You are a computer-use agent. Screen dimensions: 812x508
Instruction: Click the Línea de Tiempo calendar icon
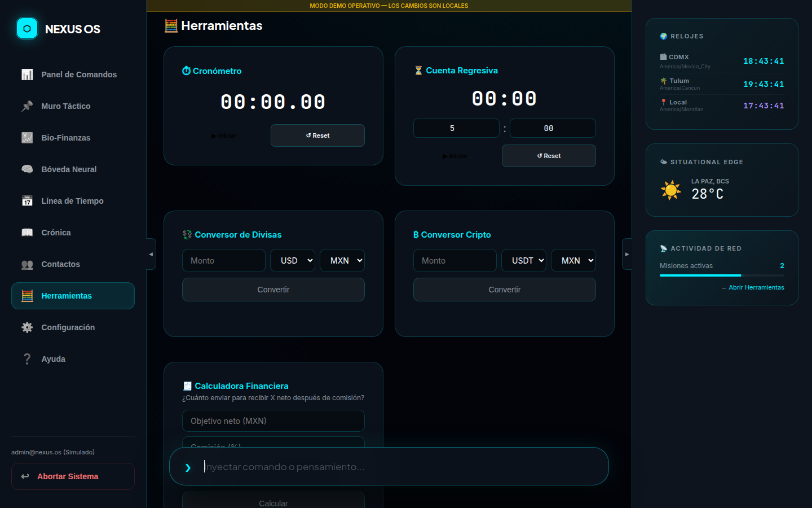coord(27,201)
